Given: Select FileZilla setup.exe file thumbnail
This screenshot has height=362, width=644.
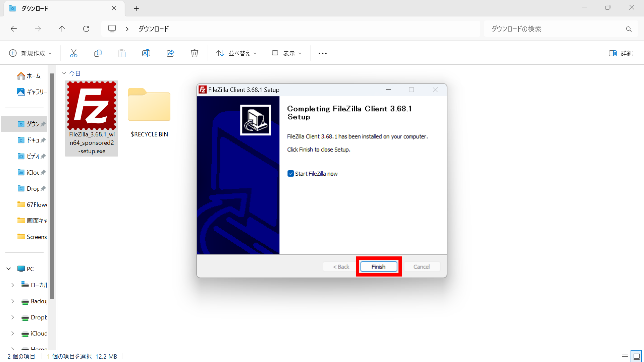Looking at the screenshot, I should pos(92,118).
